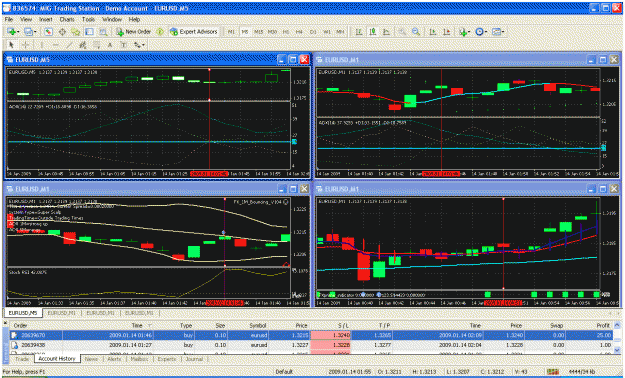Switch to bar chart display icon
Screen dimensions: 625x378
[x=359, y=32]
